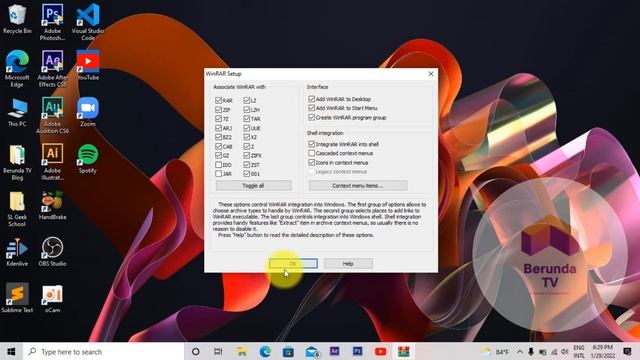Open Context menu items settings
The image size is (640, 360).
(358, 186)
